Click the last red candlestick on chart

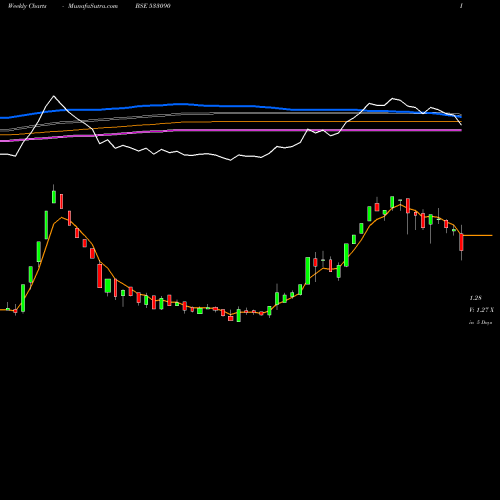tap(461, 242)
